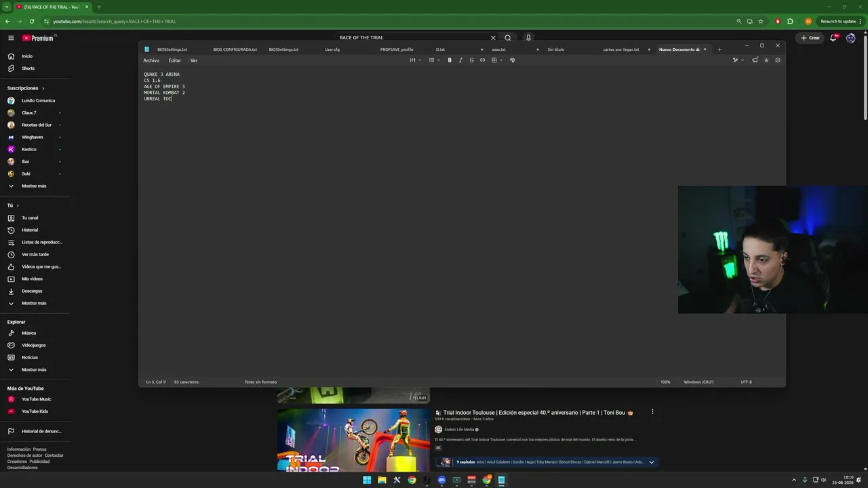Apply italic formatting in Notepad toolbar
This screenshot has height=488, width=868.
tap(460, 60)
